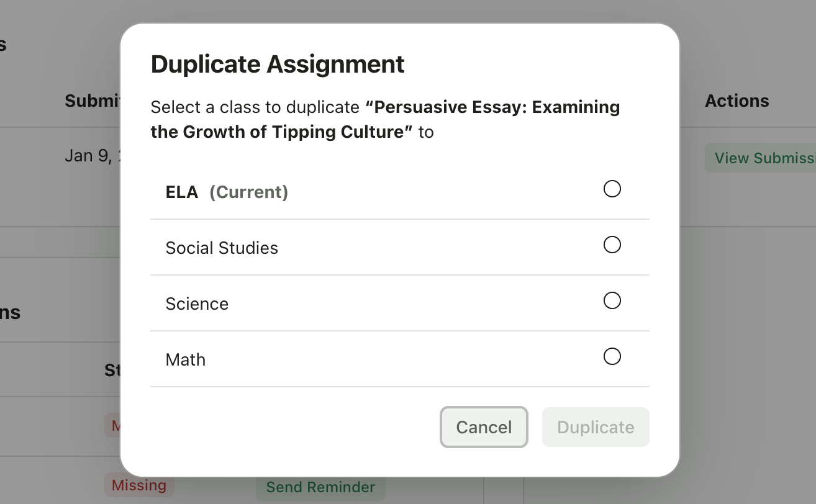Select the Social Studies radio button

click(612, 245)
